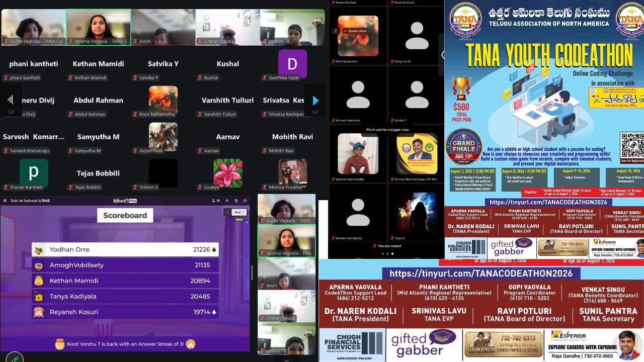Viewport: 644px width, 362px height.
Task: Toggle Kushal's muted mic icon
Action: (200, 78)
